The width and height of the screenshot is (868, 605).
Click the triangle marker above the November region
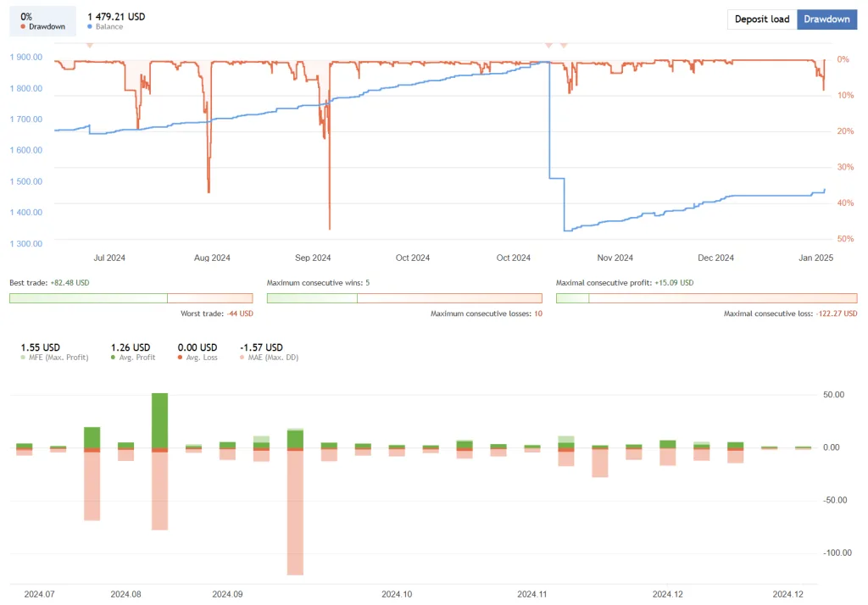(548, 45)
